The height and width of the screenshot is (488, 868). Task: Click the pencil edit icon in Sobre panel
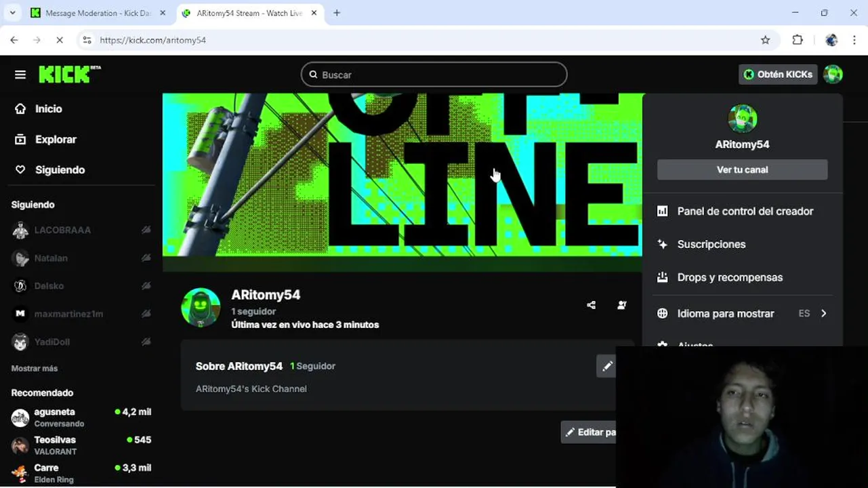[607, 366]
